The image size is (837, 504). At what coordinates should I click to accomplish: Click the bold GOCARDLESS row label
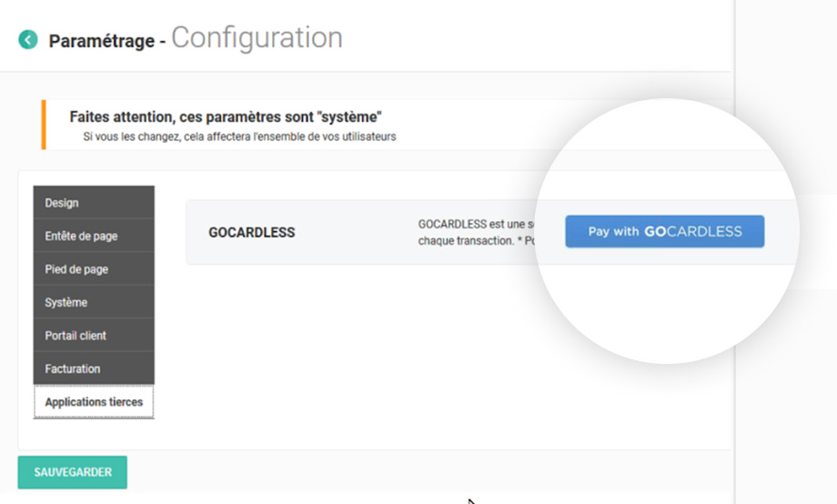(x=251, y=232)
